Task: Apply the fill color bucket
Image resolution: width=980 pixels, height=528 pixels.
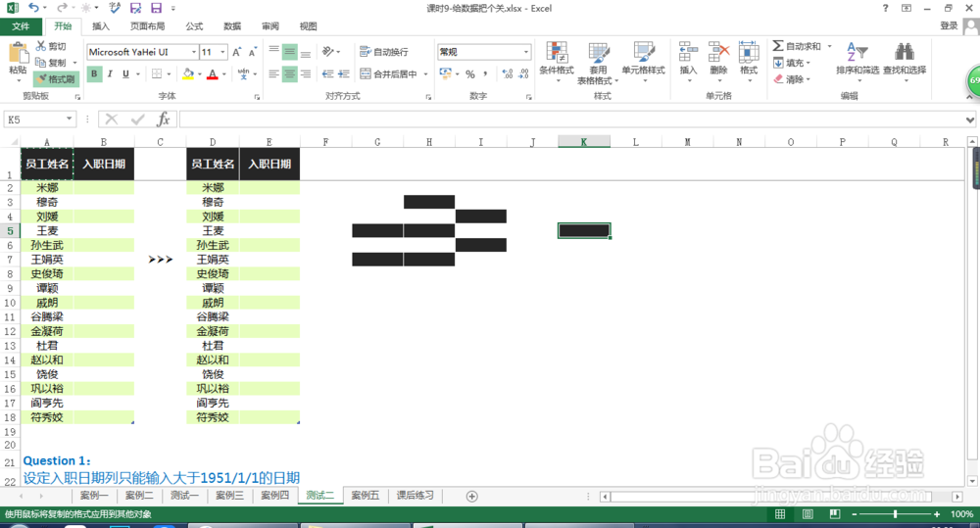Action: (x=188, y=73)
